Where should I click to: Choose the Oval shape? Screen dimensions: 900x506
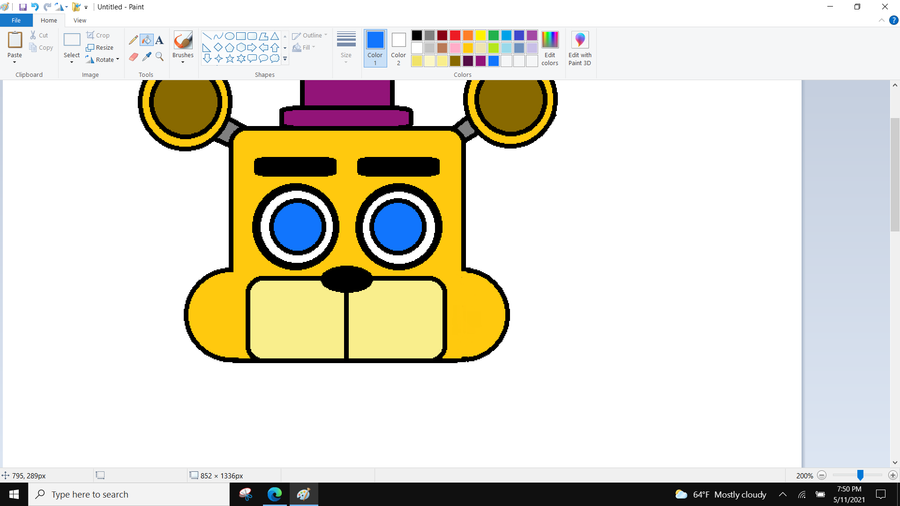(229, 36)
